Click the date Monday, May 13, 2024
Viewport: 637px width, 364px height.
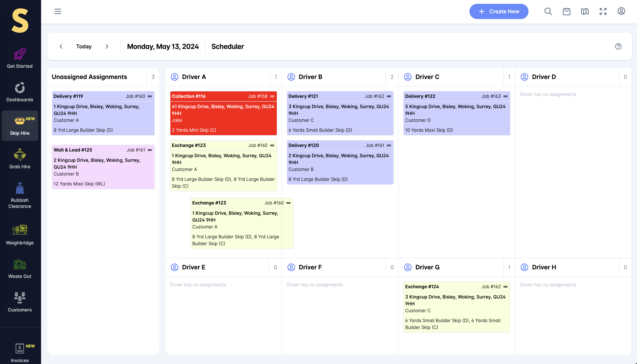(163, 46)
